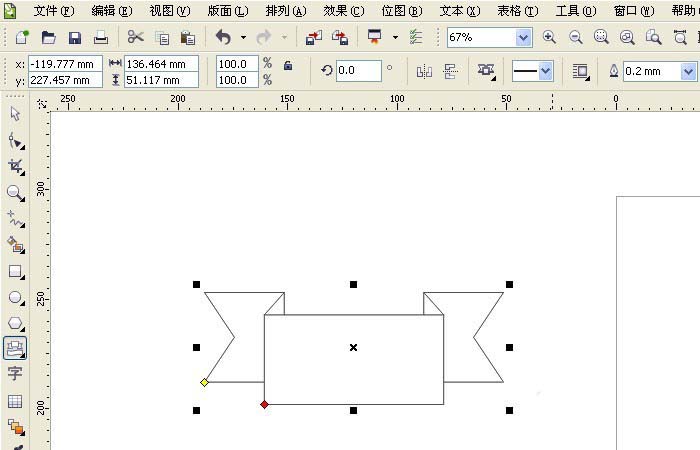Select the Ellipse tool
Screen dimensions: 700x450
point(16,297)
